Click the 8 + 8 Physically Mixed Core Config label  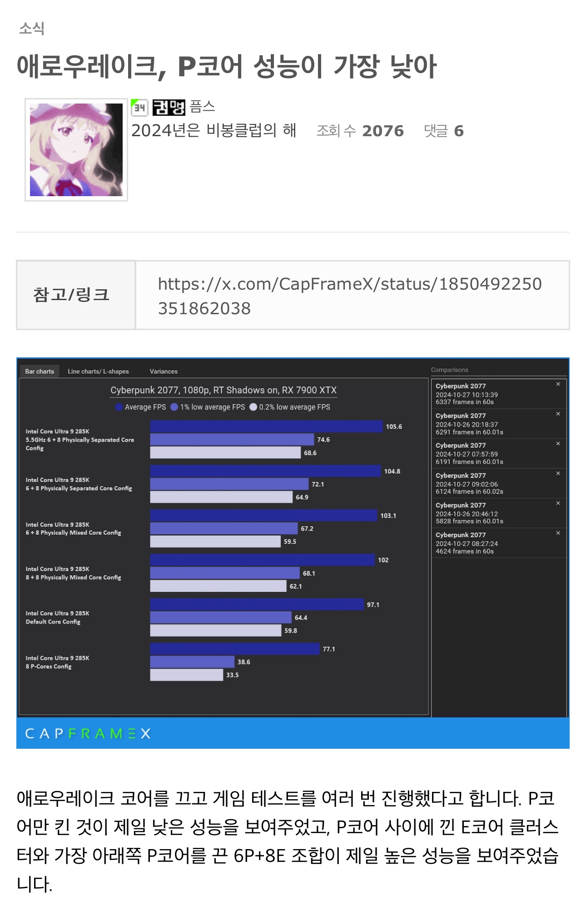[x=73, y=573]
